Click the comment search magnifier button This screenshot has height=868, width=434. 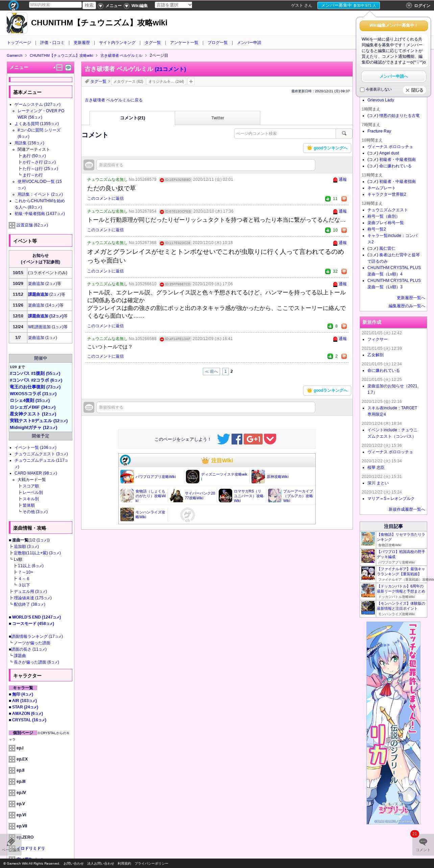(x=344, y=134)
